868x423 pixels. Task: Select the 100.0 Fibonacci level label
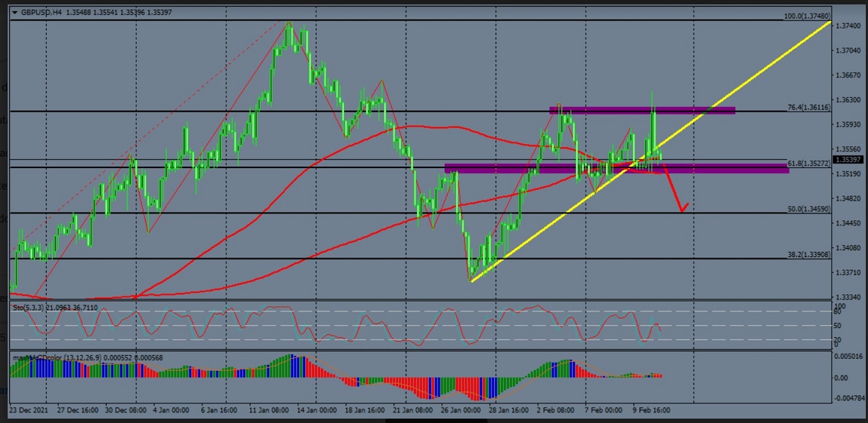pyautogui.click(x=807, y=16)
